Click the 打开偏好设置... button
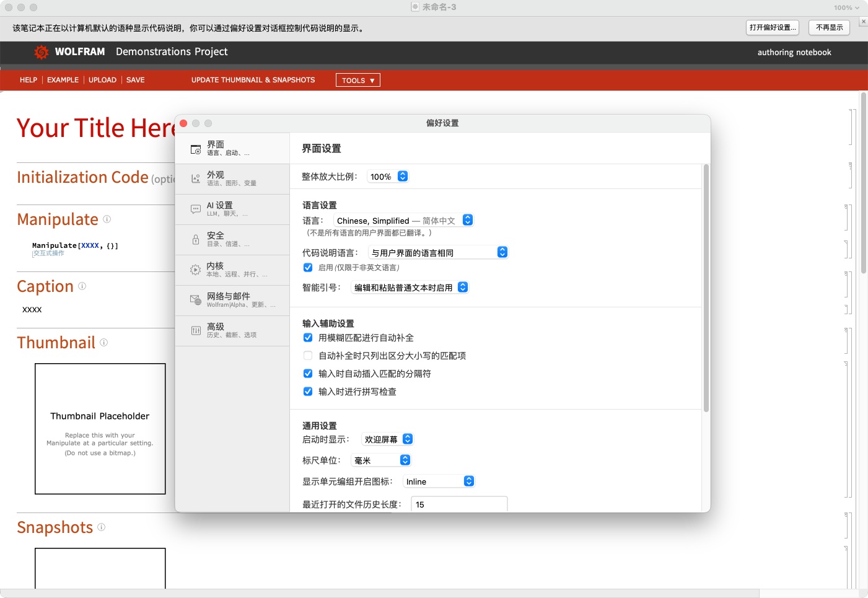This screenshot has height=598, width=868. click(772, 28)
